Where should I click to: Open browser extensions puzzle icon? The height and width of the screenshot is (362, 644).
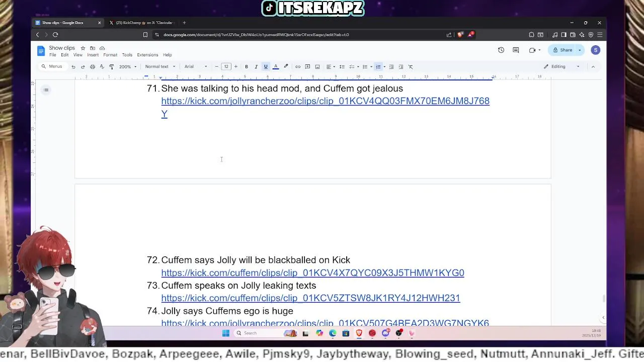pyautogui.click(x=531, y=35)
